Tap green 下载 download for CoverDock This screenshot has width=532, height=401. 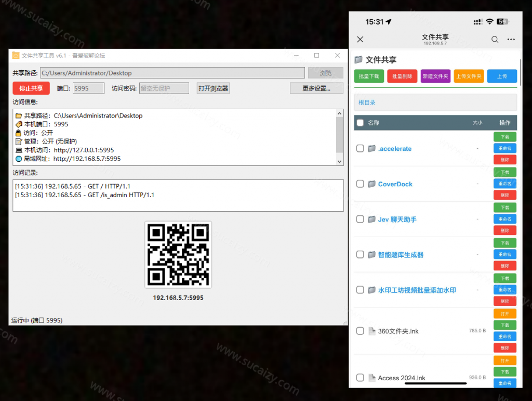pos(505,172)
